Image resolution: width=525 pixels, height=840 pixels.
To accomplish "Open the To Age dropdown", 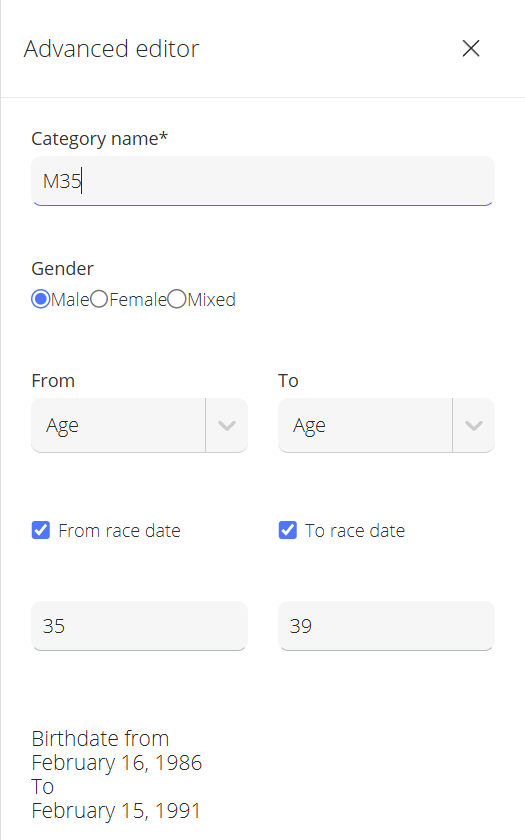I will point(386,425).
